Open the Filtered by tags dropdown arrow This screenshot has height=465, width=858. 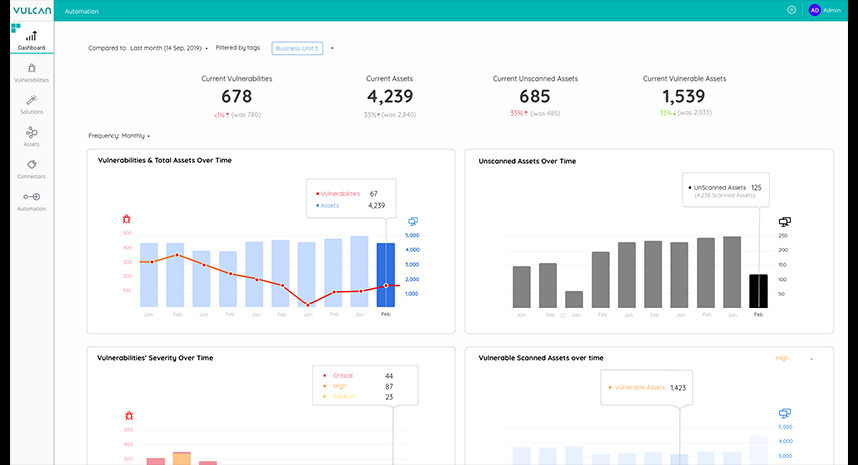(x=332, y=47)
